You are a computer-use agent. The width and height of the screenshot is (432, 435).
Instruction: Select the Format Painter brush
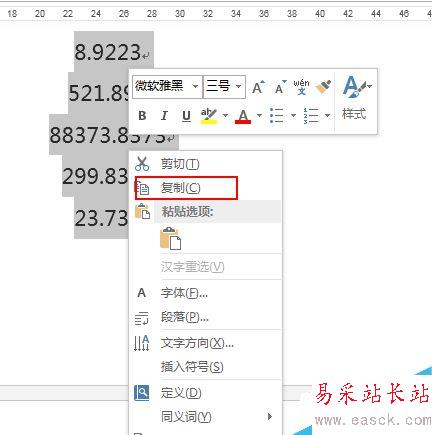coord(323,87)
